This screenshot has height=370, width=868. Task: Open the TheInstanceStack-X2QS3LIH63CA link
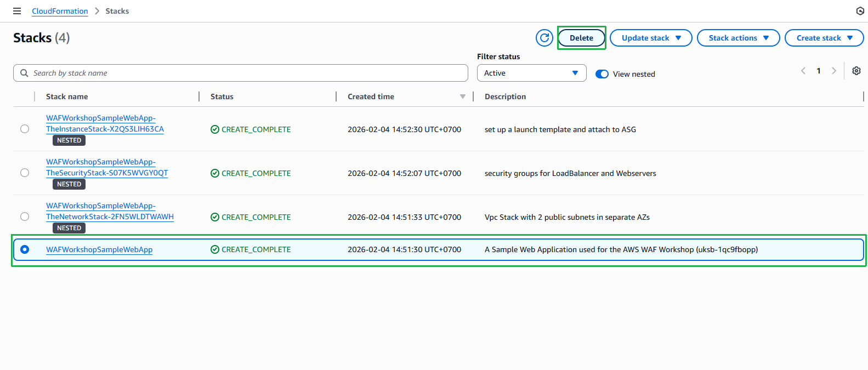[105, 123]
